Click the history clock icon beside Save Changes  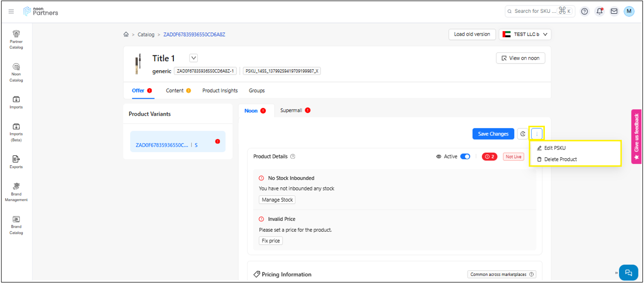(523, 134)
